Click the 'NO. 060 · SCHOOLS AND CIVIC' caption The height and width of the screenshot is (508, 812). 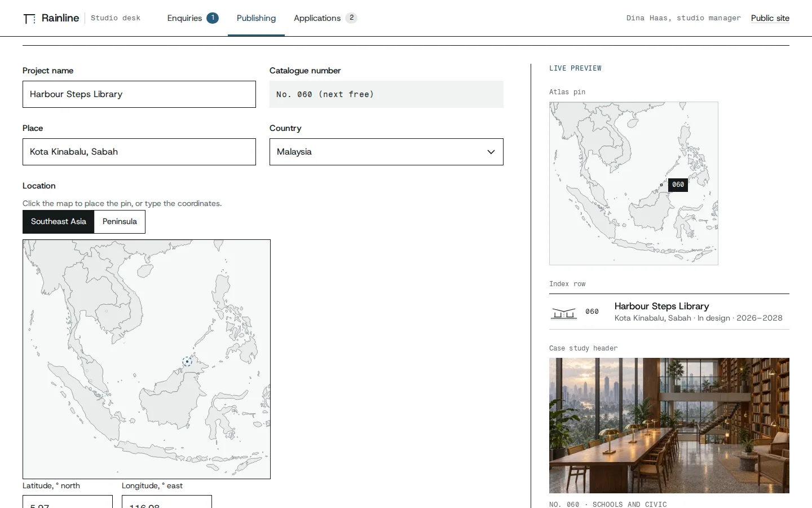(608, 504)
